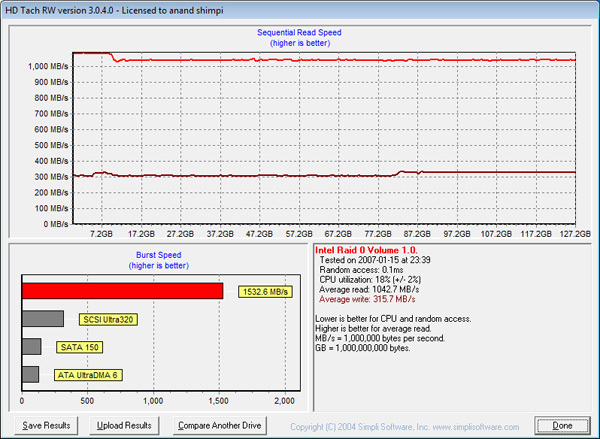Click the 47.2GB axis label

259,233
